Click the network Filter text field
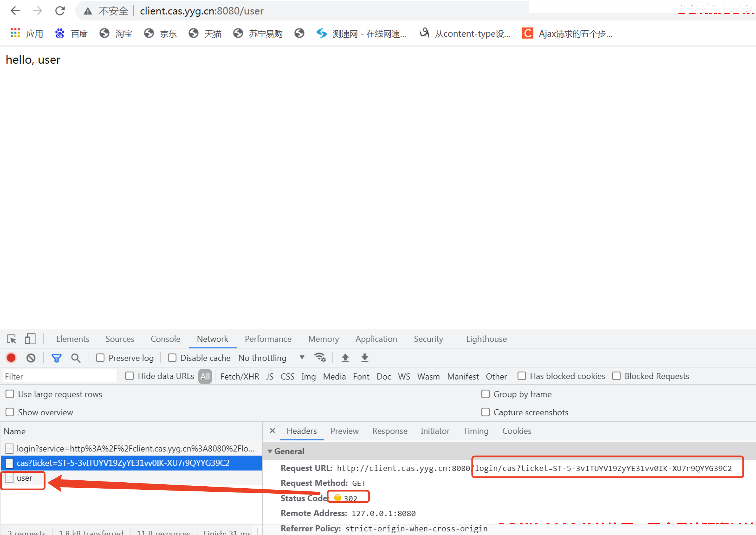 click(x=59, y=376)
